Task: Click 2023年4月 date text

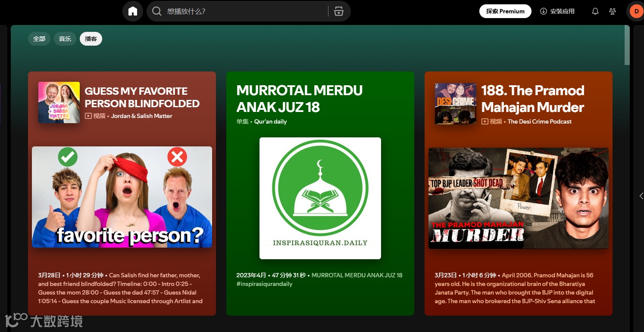Action: click(251, 275)
